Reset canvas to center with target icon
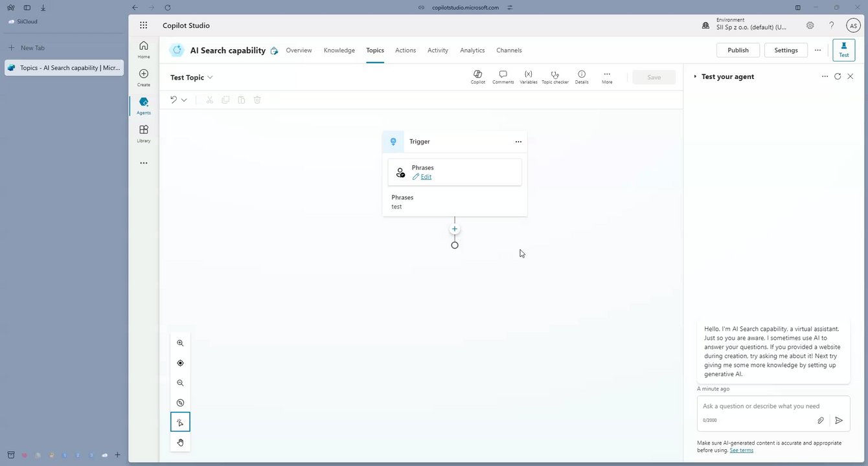 coord(180,363)
